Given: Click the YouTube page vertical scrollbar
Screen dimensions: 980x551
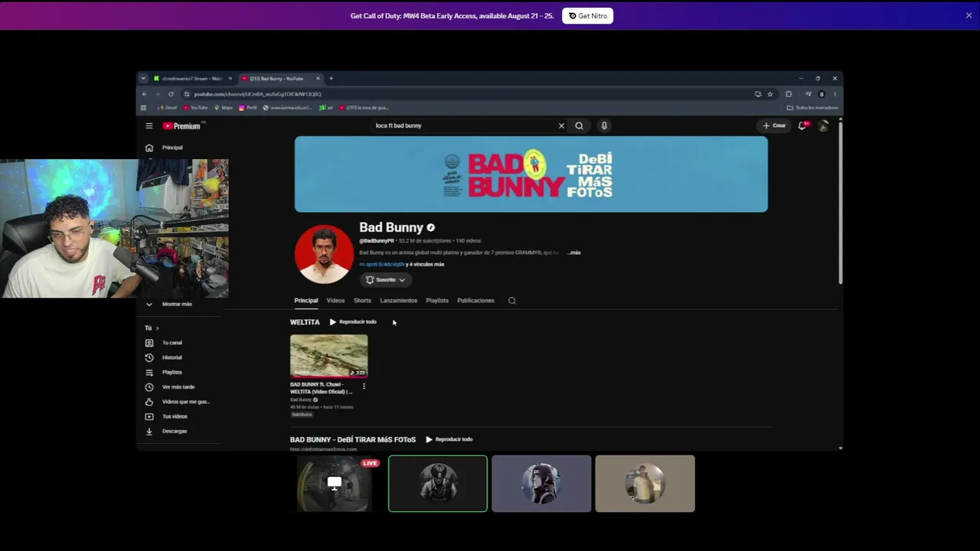Looking at the screenshot, I should 841,203.
